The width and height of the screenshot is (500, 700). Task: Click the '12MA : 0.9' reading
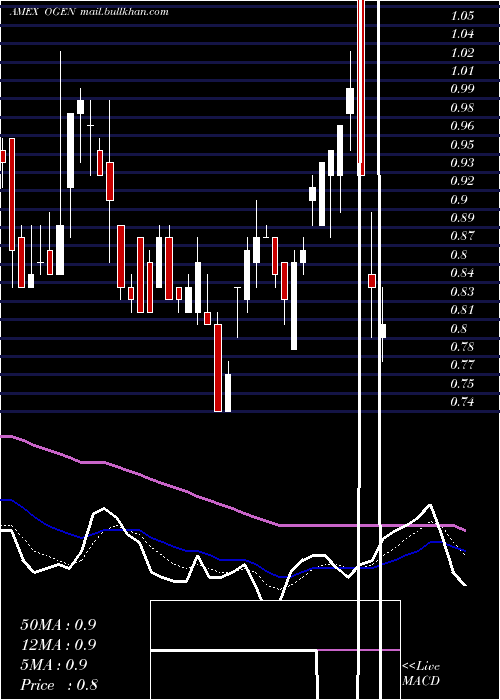click(x=58, y=645)
